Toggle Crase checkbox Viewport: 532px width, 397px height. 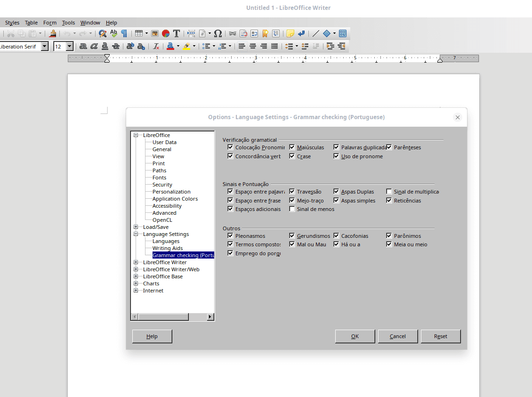[292, 156]
